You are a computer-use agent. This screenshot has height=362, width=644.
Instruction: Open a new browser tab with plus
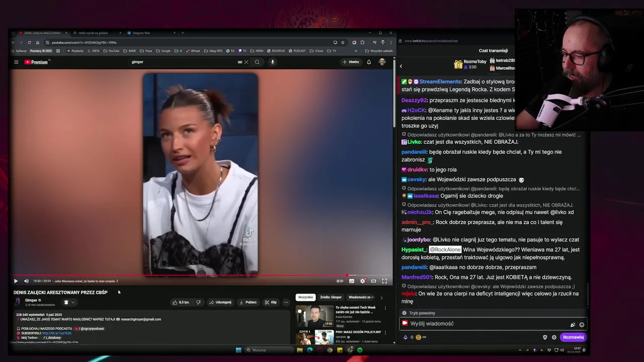coord(183,33)
